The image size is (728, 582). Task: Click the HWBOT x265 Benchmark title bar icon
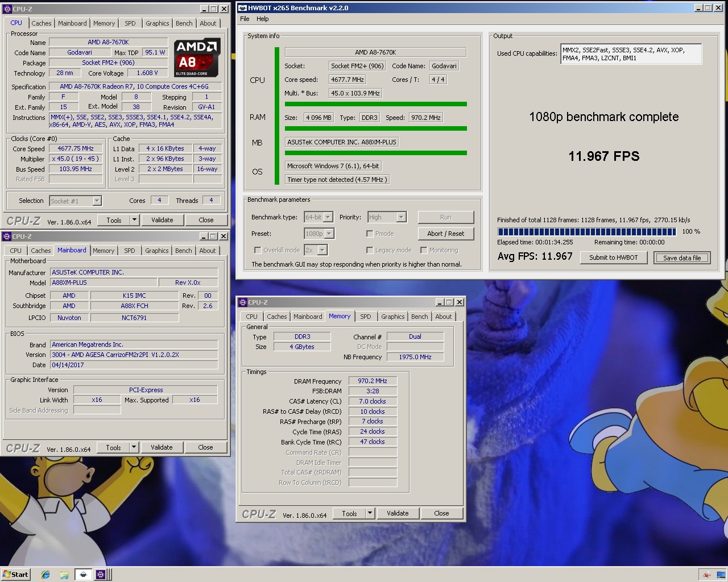[242, 8]
